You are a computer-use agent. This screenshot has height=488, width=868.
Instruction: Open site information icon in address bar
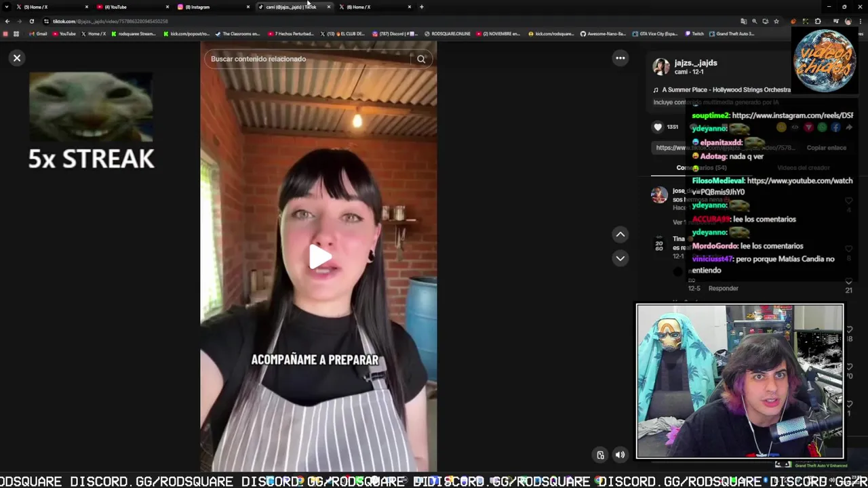pyautogui.click(x=46, y=21)
